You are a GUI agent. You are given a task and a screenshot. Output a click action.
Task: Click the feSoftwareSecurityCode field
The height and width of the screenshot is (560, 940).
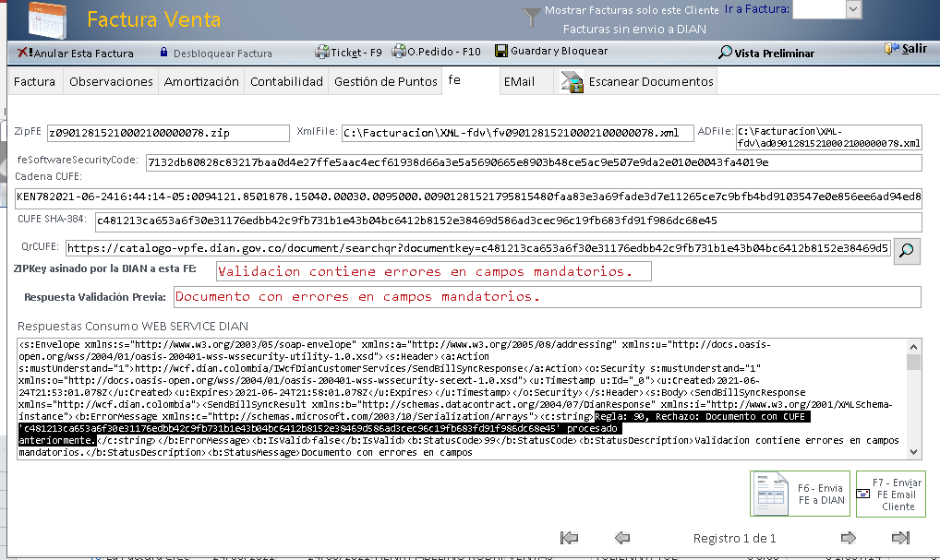click(x=534, y=162)
